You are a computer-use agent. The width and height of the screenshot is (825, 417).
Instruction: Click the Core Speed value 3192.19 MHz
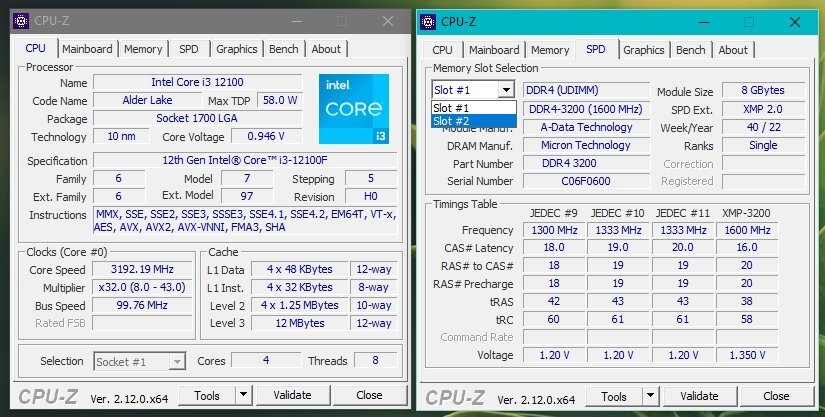pyautogui.click(x=142, y=269)
